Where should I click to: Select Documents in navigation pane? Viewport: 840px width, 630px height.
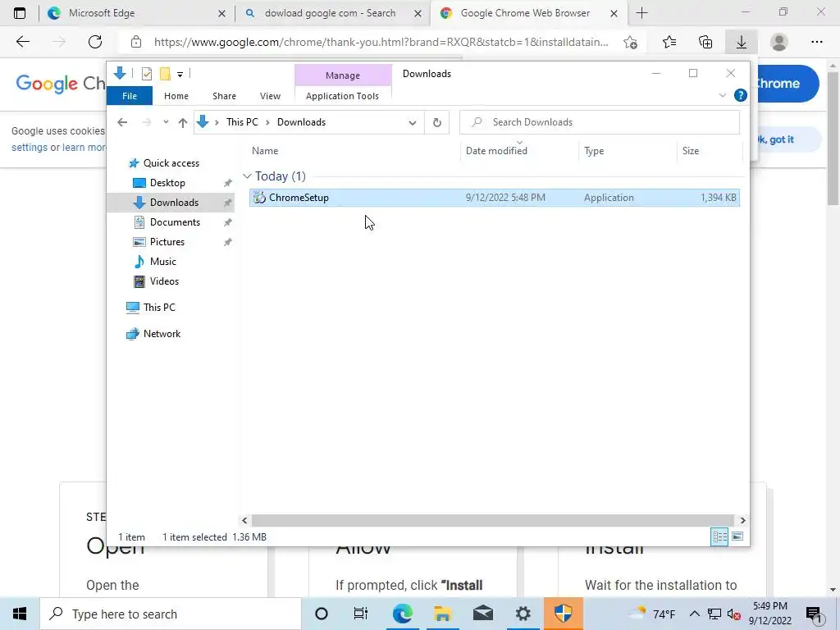pos(175,222)
